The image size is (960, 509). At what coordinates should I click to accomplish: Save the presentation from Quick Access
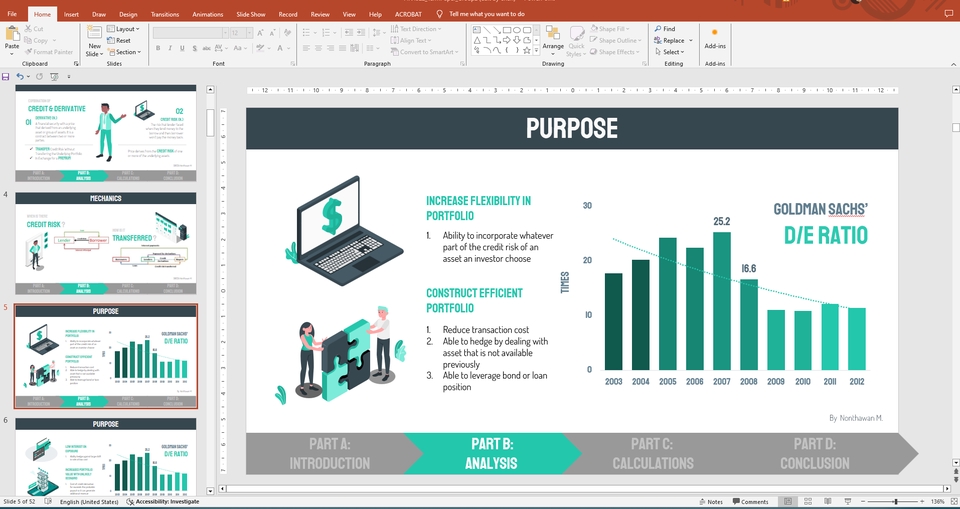tap(6, 77)
